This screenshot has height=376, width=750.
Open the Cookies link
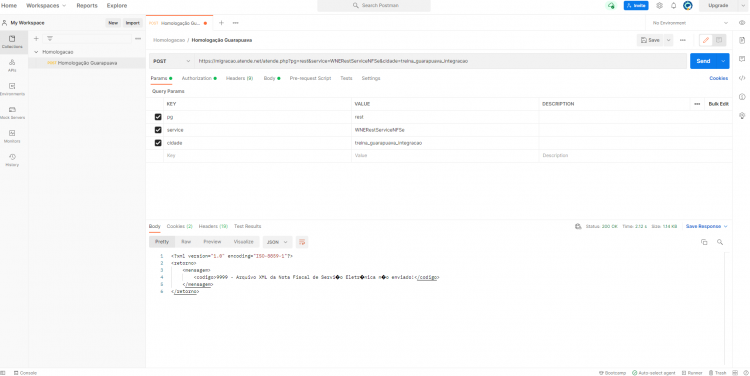pos(718,78)
